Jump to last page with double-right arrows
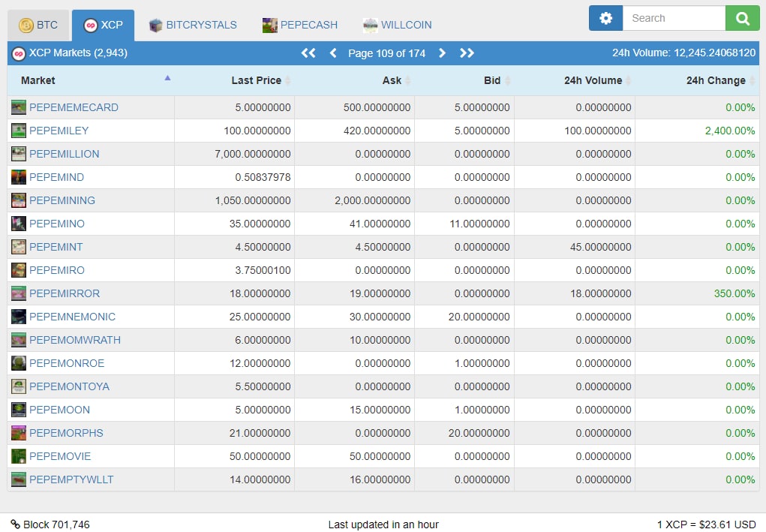The width and height of the screenshot is (766, 532). pyautogui.click(x=467, y=53)
